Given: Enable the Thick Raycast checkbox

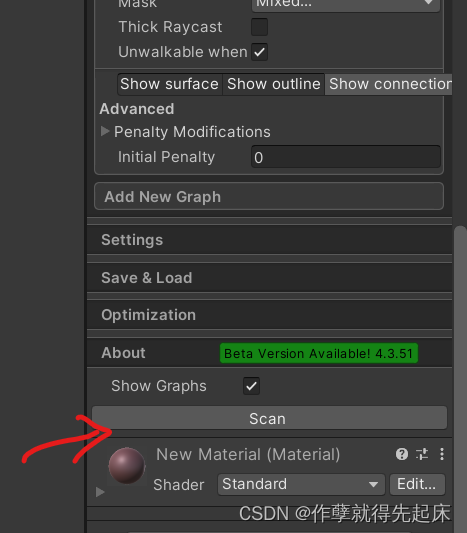Looking at the screenshot, I should pos(259,27).
